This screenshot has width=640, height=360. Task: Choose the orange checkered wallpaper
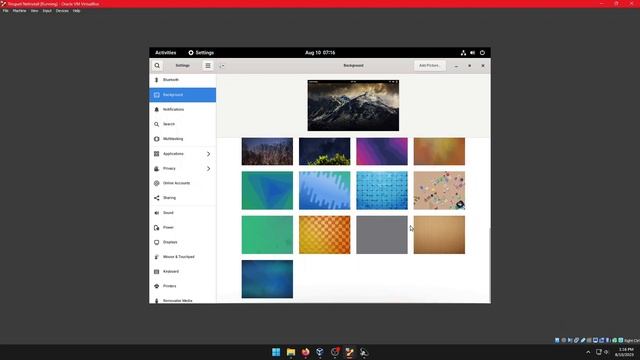pyautogui.click(x=324, y=235)
